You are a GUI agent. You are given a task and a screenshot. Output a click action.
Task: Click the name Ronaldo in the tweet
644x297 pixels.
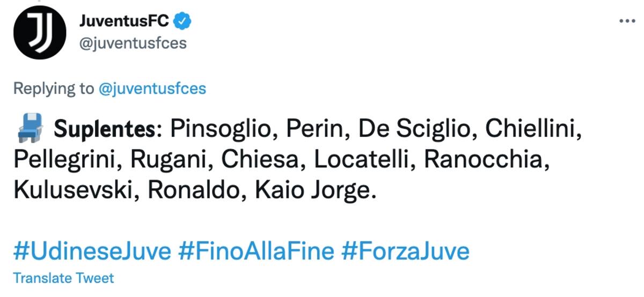tap(189, 191)
